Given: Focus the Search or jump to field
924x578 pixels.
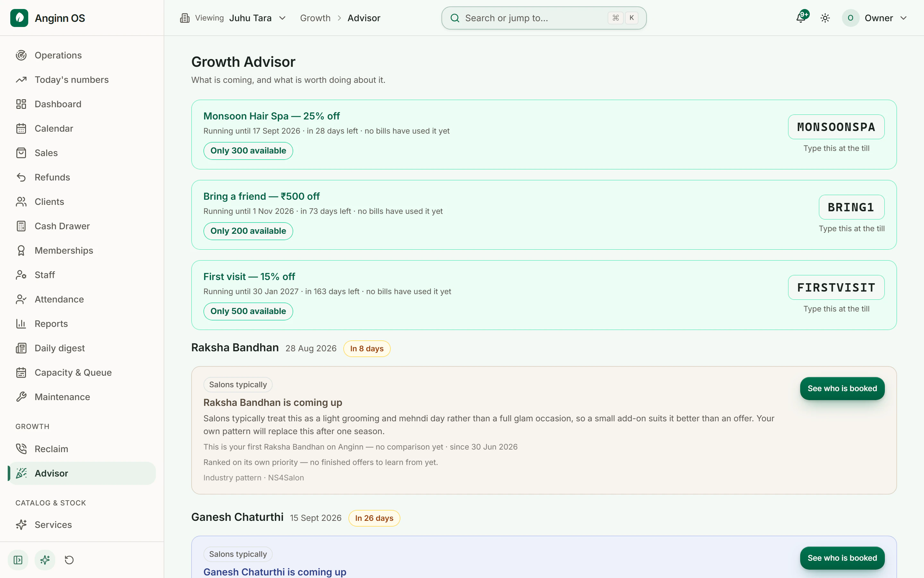Looking at the screenshot, I should click(544, 18).
